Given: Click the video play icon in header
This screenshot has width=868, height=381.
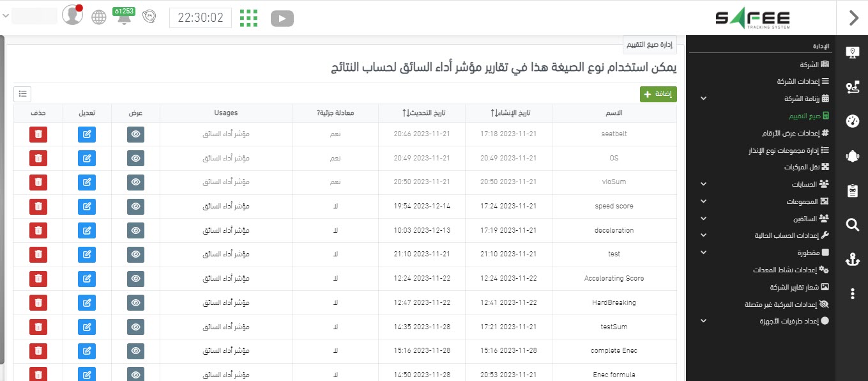Looking at the screenshot, I should (282, 19).
